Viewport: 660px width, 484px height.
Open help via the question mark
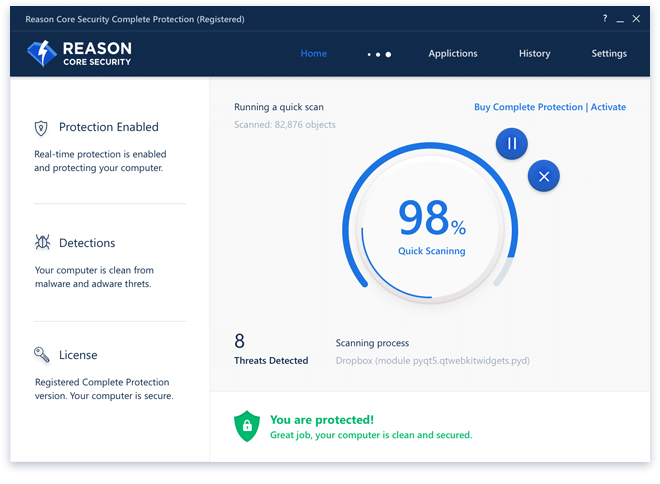click(x=605, y=19)
